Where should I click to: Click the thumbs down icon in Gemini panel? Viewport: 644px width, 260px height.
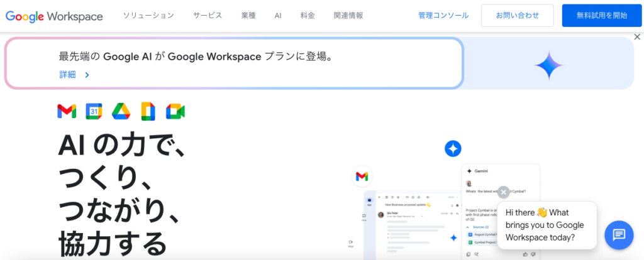(533, 254)
